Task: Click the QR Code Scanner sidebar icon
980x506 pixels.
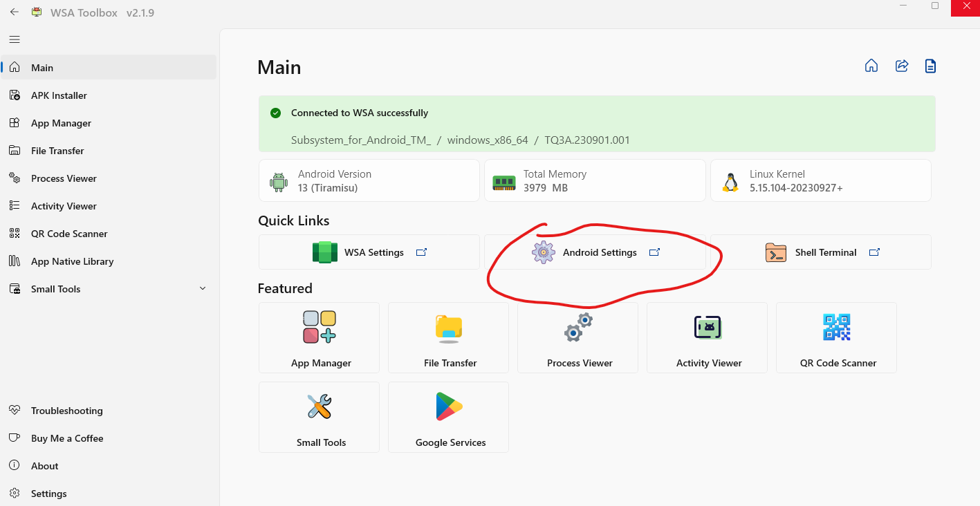Action: pos(15,234)
